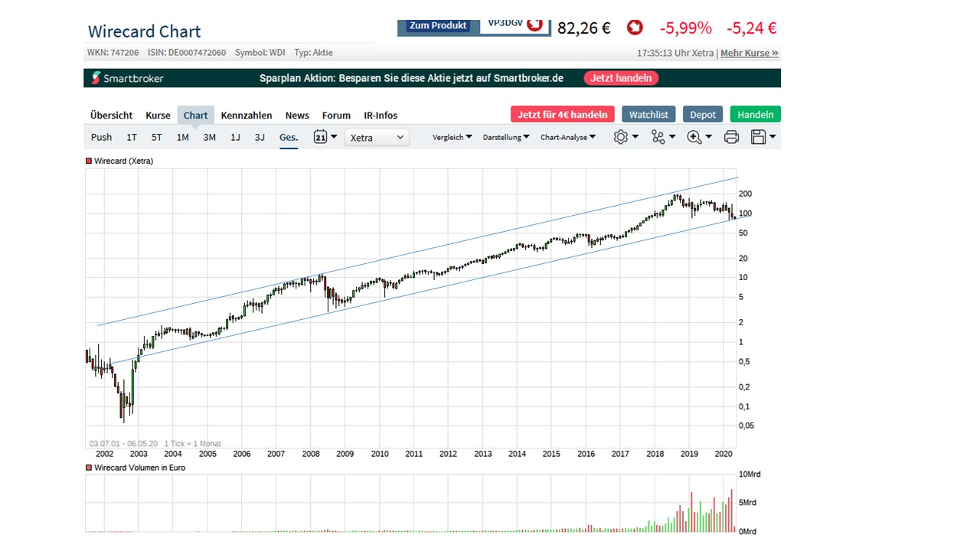
Task: Click the Jetzt für 4€ handeln button
Action: [x=563, y=114]
